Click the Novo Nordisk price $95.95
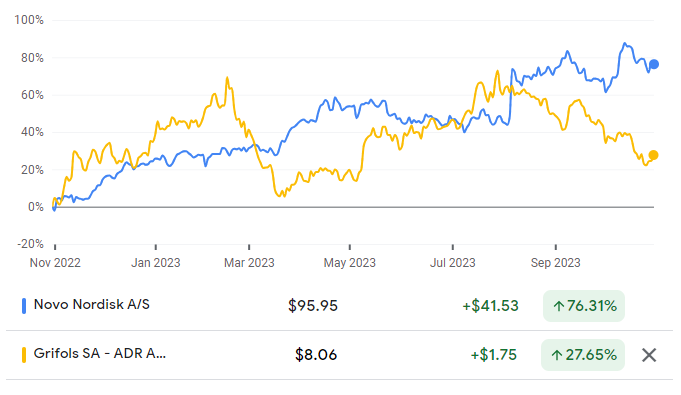Image resolution: width=681 pixels, height=395 pixels. tap(313, 306)
